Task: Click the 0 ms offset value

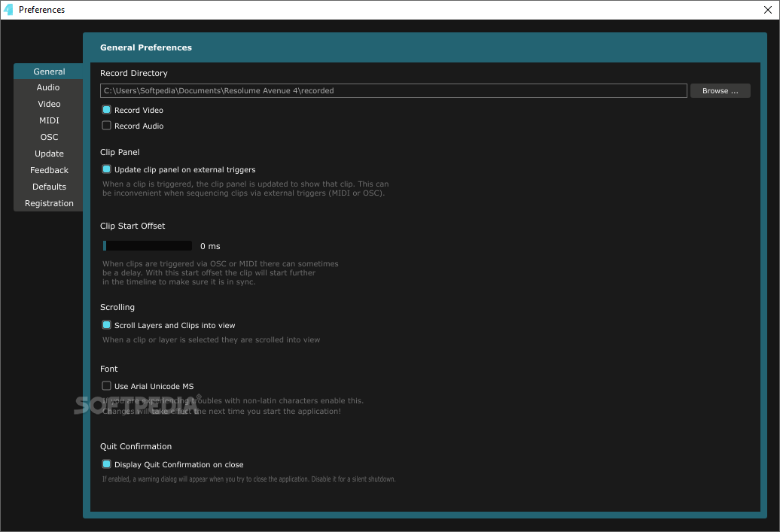Action: tap(210, 246)
